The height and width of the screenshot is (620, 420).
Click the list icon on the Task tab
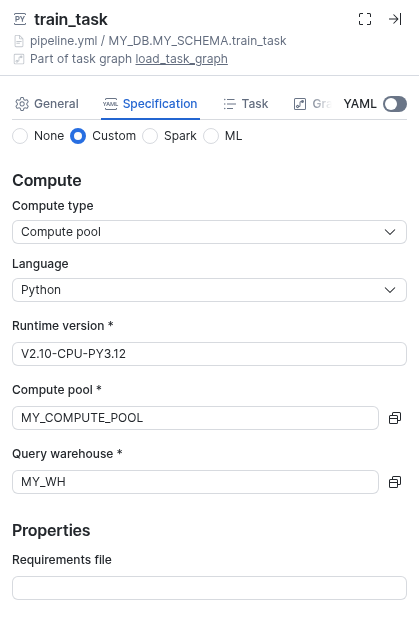pos(229,104)
